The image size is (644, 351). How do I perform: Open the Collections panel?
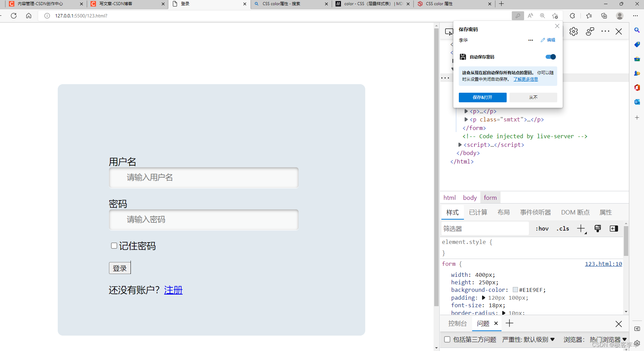coord(604,16)
